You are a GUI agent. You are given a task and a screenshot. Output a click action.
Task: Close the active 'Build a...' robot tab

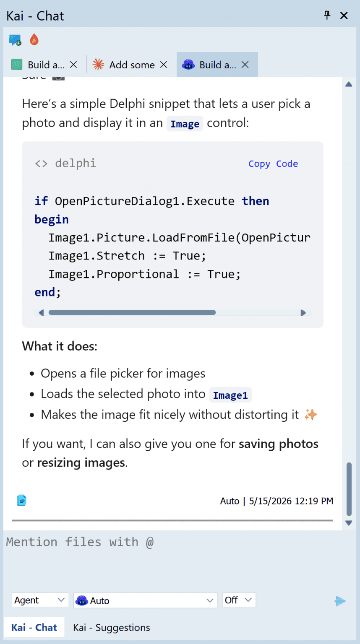[x=245, y=65]
